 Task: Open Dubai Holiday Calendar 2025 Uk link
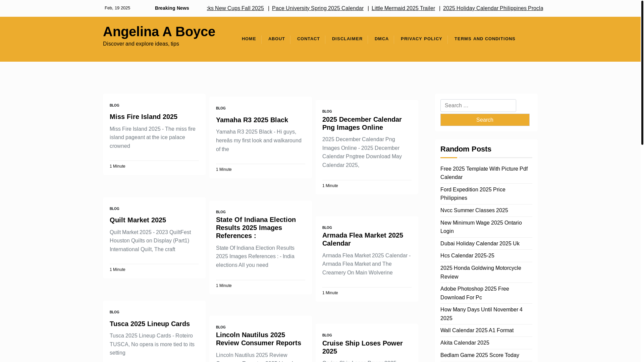click(x=480, y=244)
